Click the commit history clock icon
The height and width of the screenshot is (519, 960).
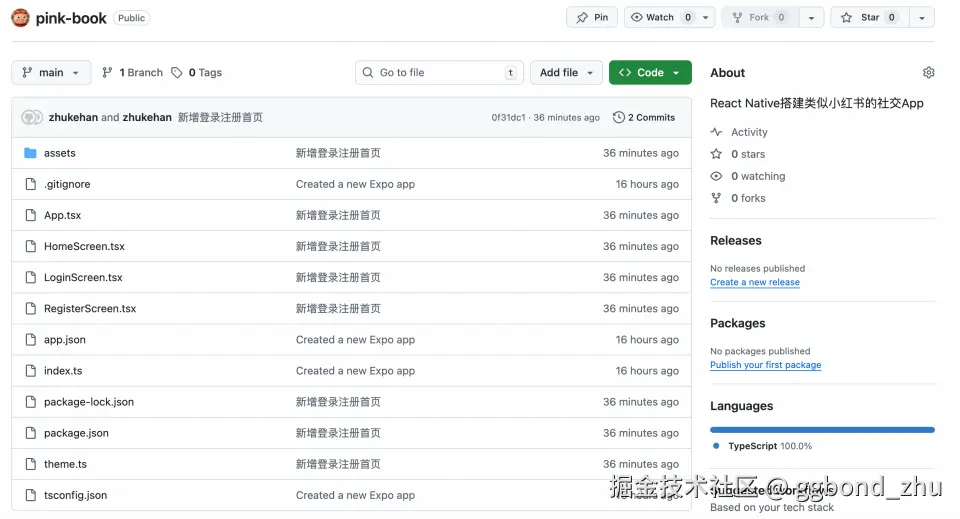(x=618, y=117)
